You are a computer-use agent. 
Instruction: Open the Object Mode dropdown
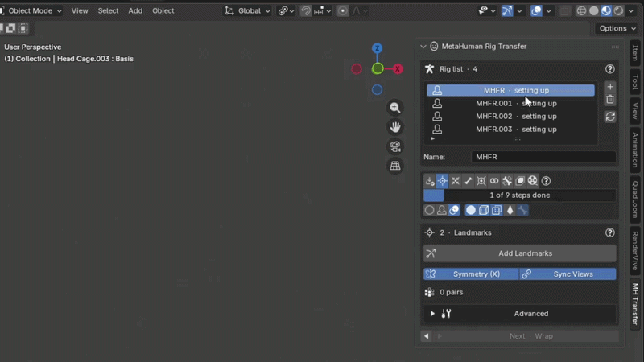(32, 11)
